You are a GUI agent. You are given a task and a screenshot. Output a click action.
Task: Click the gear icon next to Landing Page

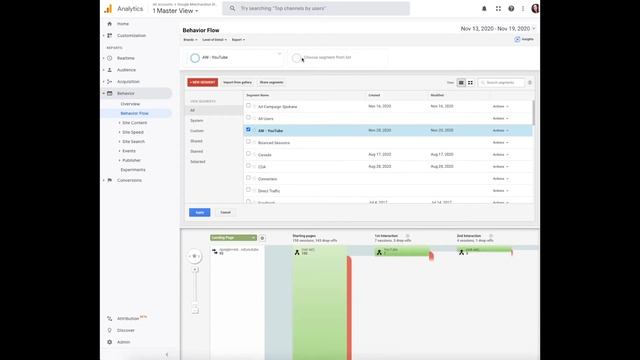[262, 238]
